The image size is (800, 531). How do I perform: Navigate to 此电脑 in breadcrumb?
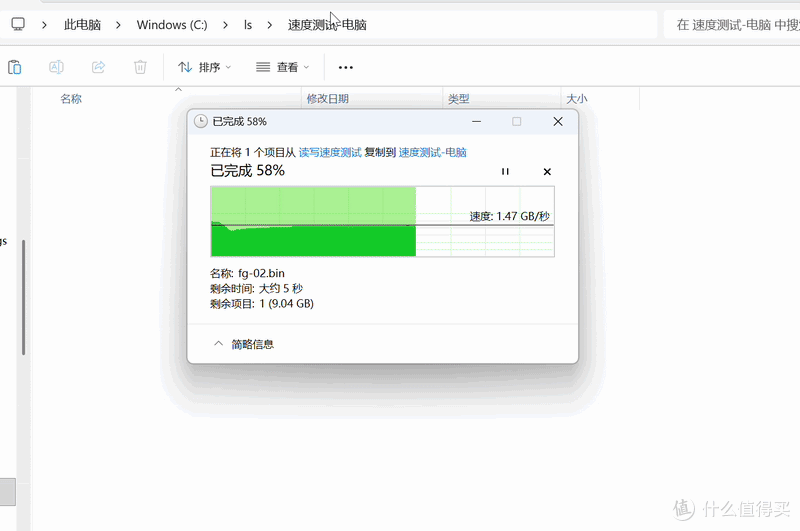(82, 25)
